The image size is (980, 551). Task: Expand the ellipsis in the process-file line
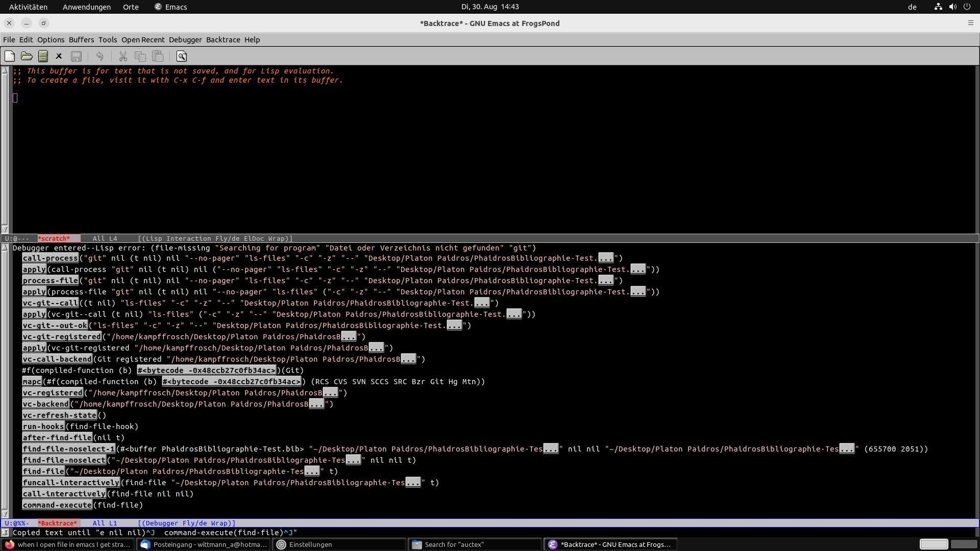[x=606, y=281]
